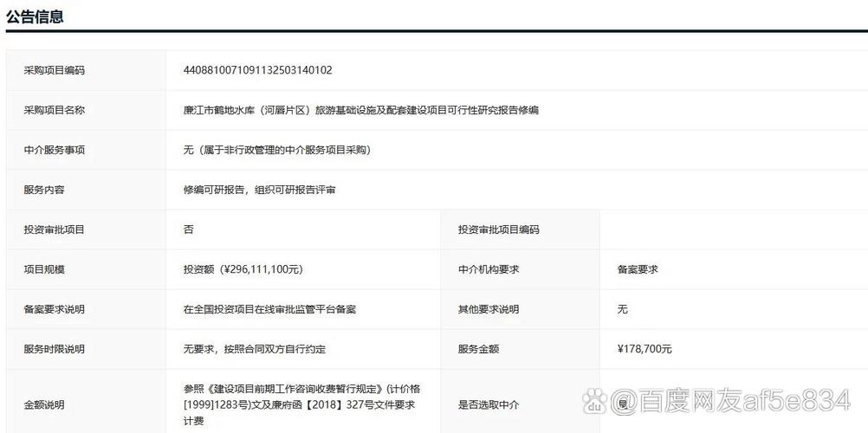Select project code 44088100710911325031​40102

257,70
